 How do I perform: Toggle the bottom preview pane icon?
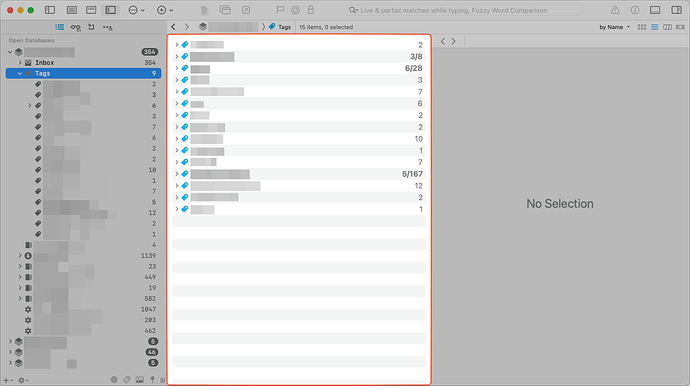coord(655,10)
